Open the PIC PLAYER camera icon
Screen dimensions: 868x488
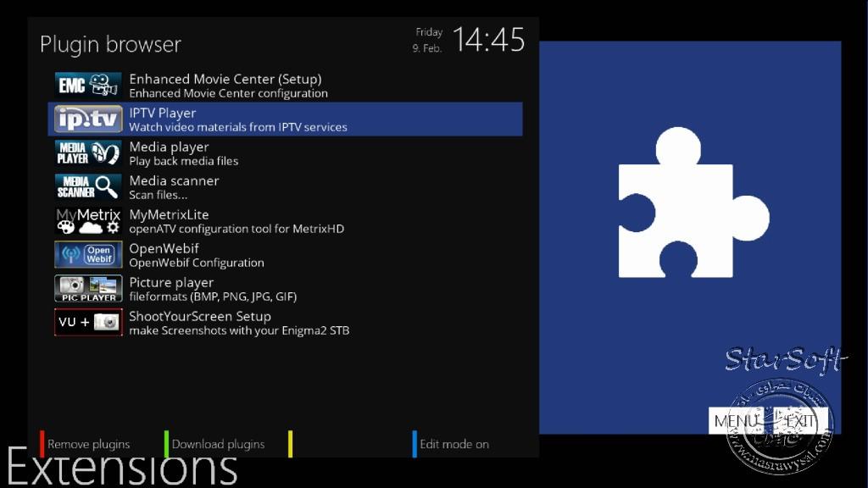[x=88, y=288]
